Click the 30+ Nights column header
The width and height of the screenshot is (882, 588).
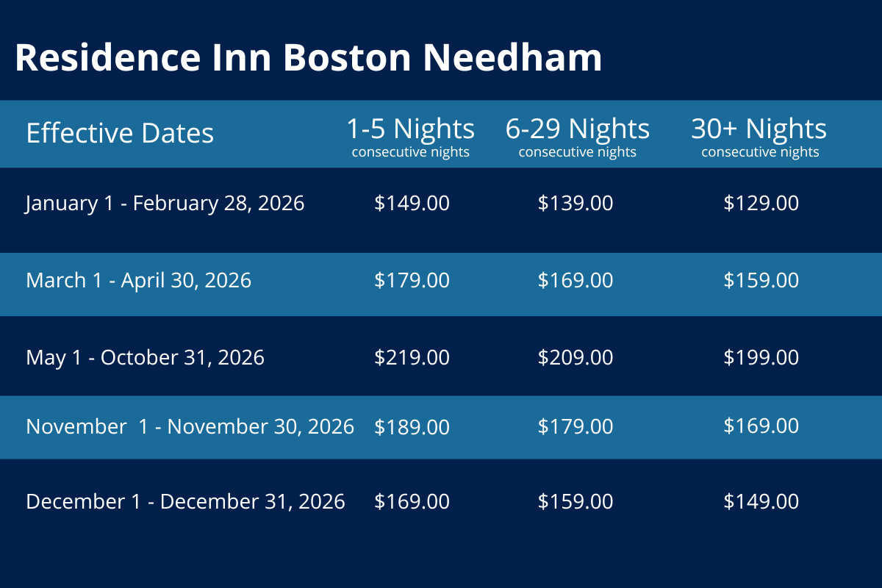[x=759, y=129]
